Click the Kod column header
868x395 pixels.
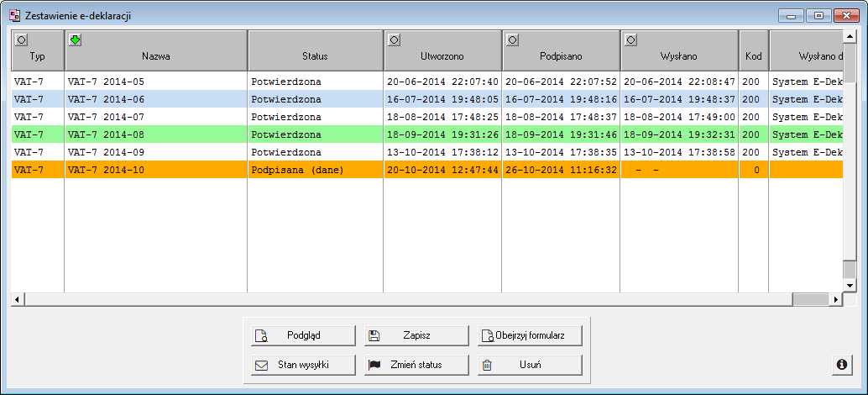(x=753, y=56)
